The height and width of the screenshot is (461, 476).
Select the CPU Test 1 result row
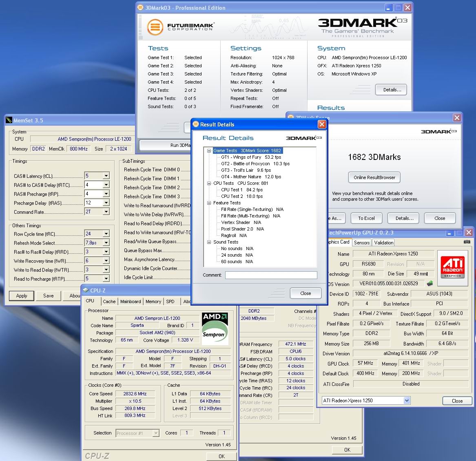[x=242, y=190]
